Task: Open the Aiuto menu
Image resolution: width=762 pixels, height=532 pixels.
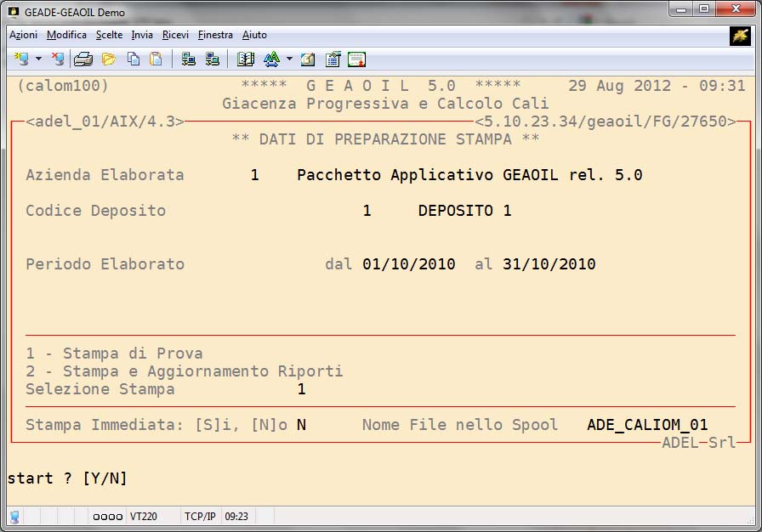Action: (254, 35)
